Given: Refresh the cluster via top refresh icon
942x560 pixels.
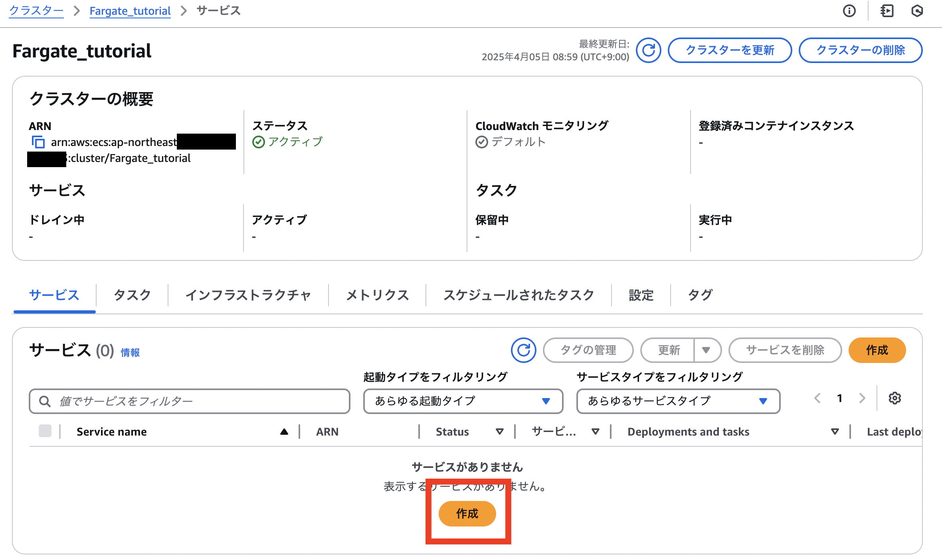Looking at the screenshot, I should [x=648, y=50].
